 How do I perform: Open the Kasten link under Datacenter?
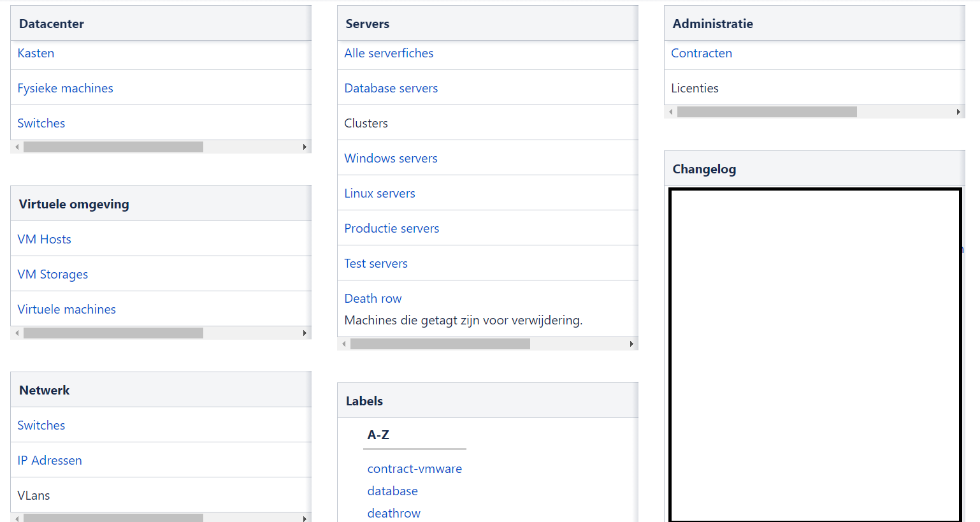(x=35, y=53)
